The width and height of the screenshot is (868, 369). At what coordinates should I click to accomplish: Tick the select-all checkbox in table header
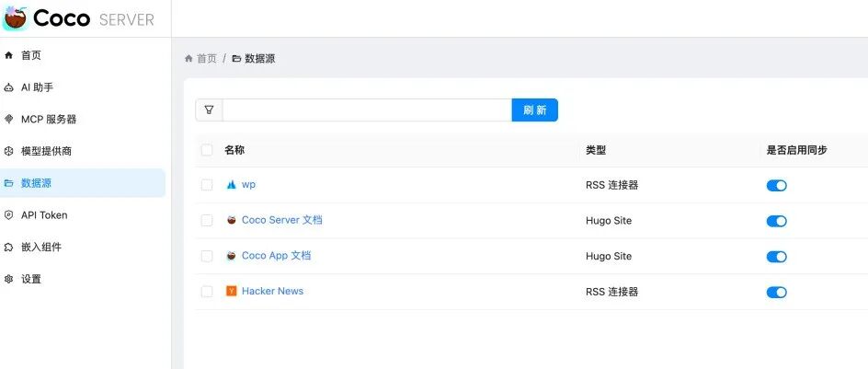click(207, 150)
